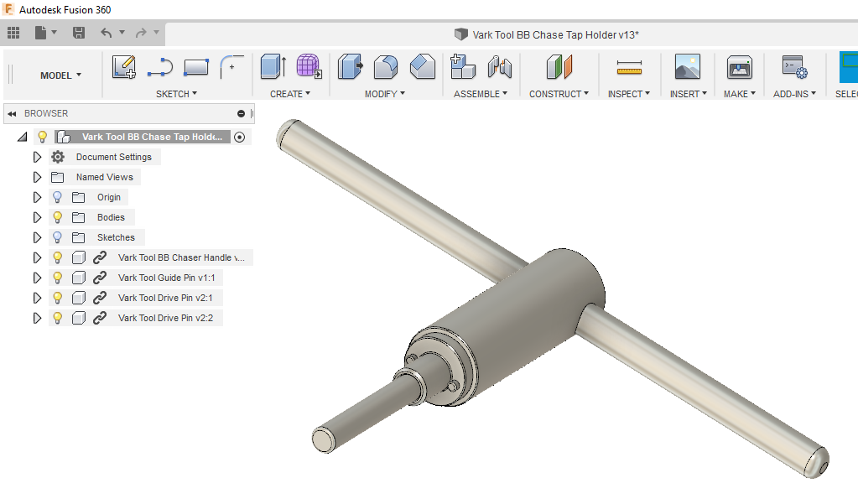Image resolution: width=858 pixels, height=504 pixels.
Task: Open the Measure tool
Action: pyautogui.click(x=628, y=67)
